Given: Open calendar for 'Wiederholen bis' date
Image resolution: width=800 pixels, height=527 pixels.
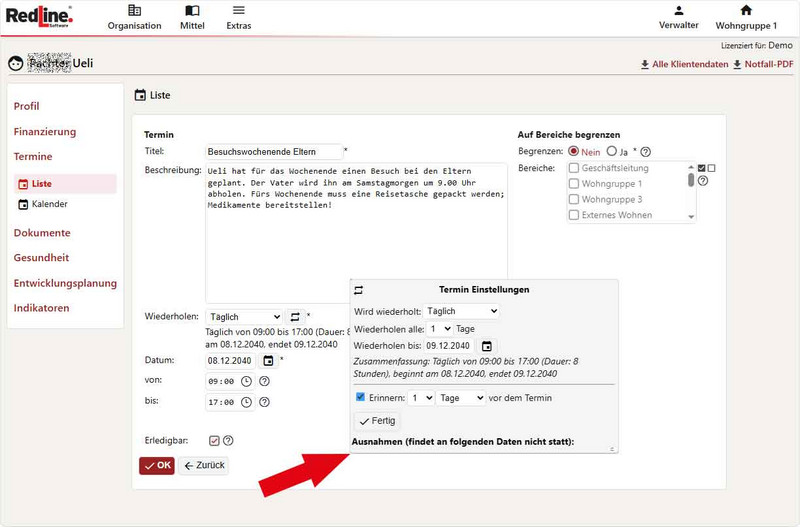Looking at the screenshot, I should [486, 346].
